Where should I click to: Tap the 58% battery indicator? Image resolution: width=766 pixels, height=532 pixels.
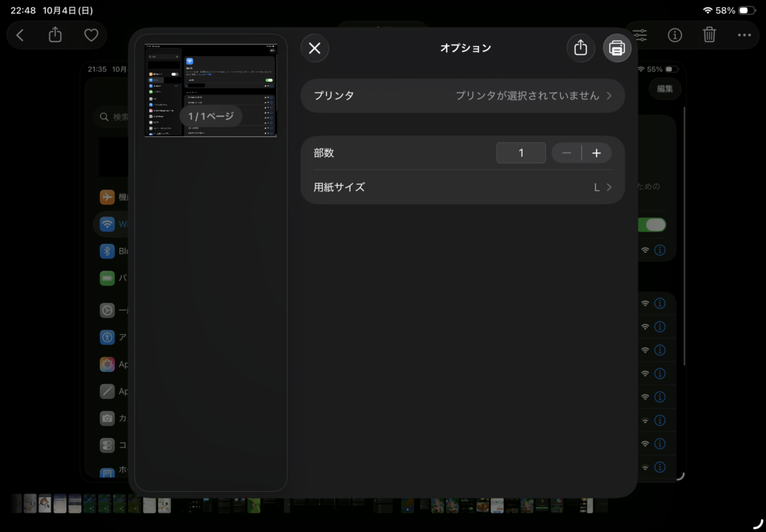(x=735, y=10)
